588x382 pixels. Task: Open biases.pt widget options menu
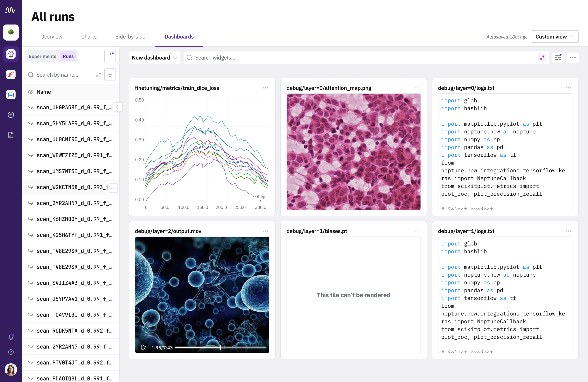(x=417, y=231)
